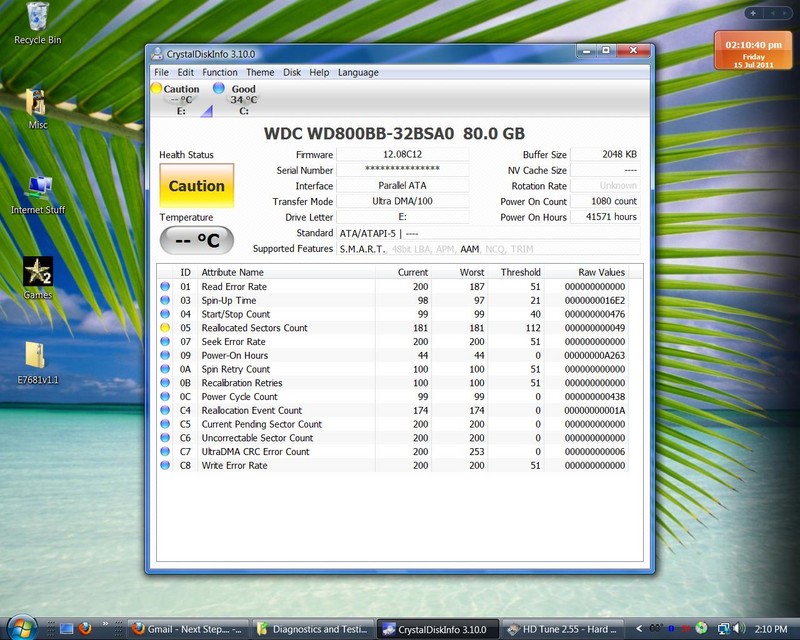The width and height of the screenshot is (800, 640).
Task: Click the ID column header
Action: (185, 272)
